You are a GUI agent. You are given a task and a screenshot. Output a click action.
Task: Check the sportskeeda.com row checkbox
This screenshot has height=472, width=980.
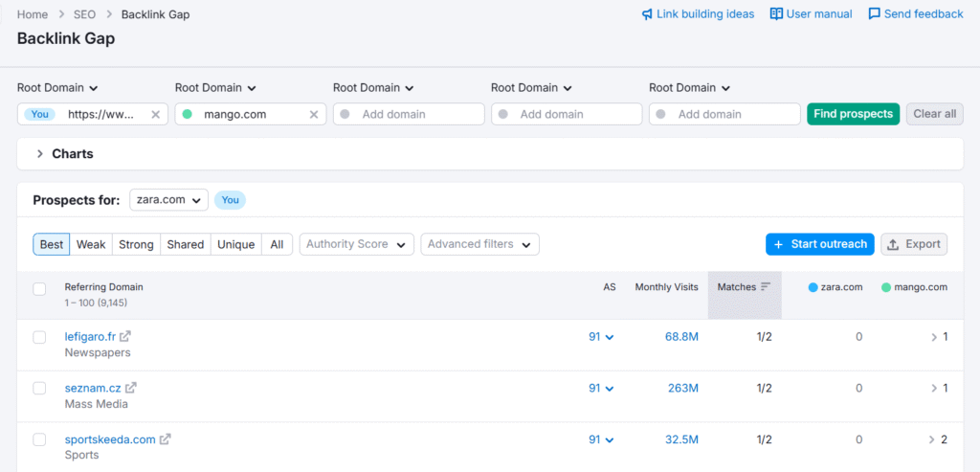(x=39, y=439)
